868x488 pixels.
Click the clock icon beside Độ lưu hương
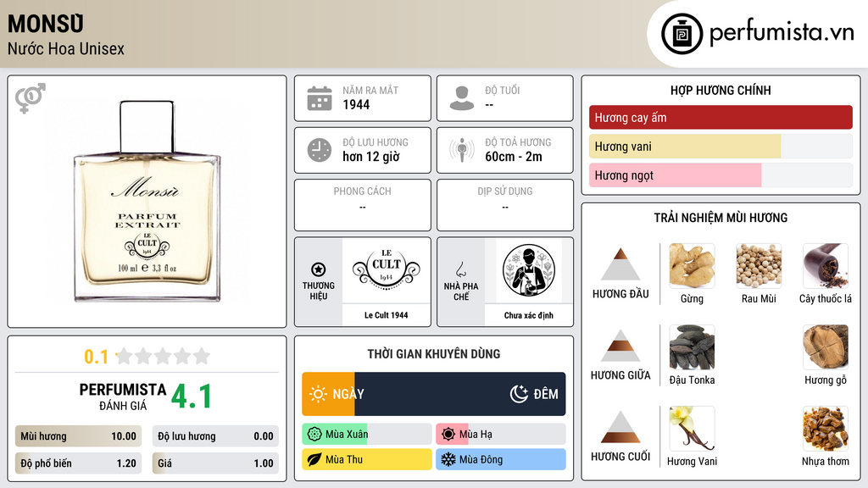pyautogui.click(x=320, y=150)
